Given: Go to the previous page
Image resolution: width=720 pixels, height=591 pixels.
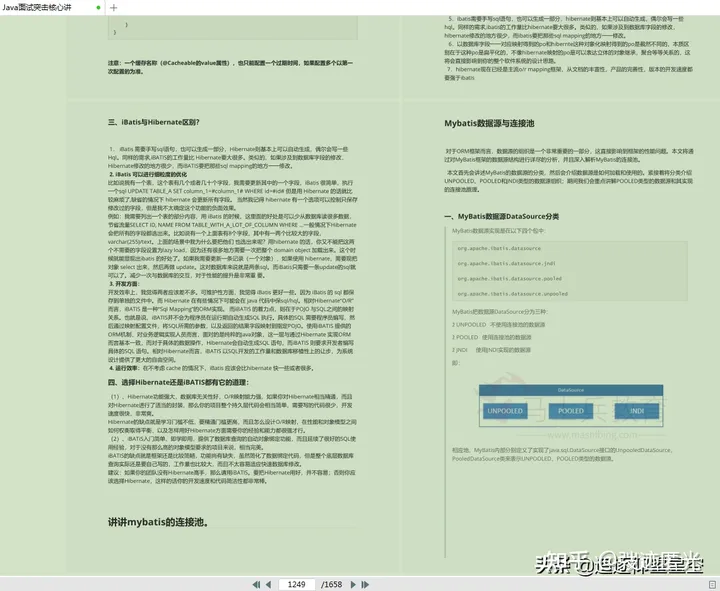Looking at the screenshot, I should (269, 585).
